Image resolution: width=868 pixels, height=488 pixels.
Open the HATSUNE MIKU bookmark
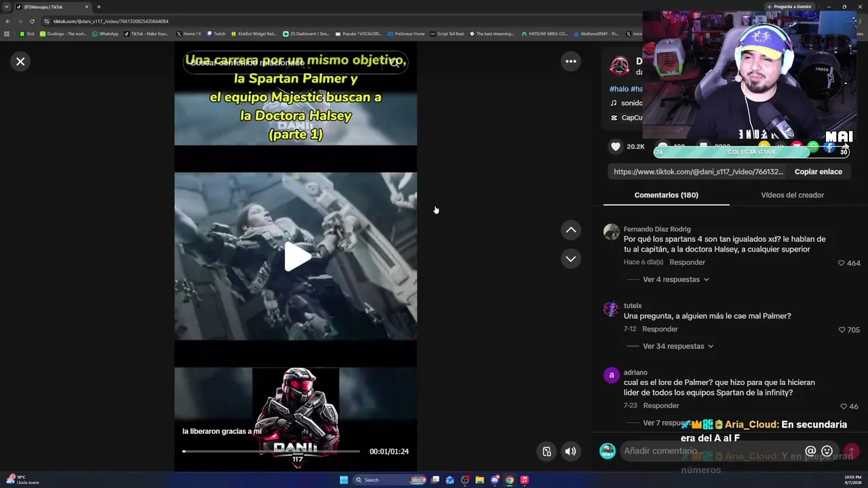tap(545, 34)
